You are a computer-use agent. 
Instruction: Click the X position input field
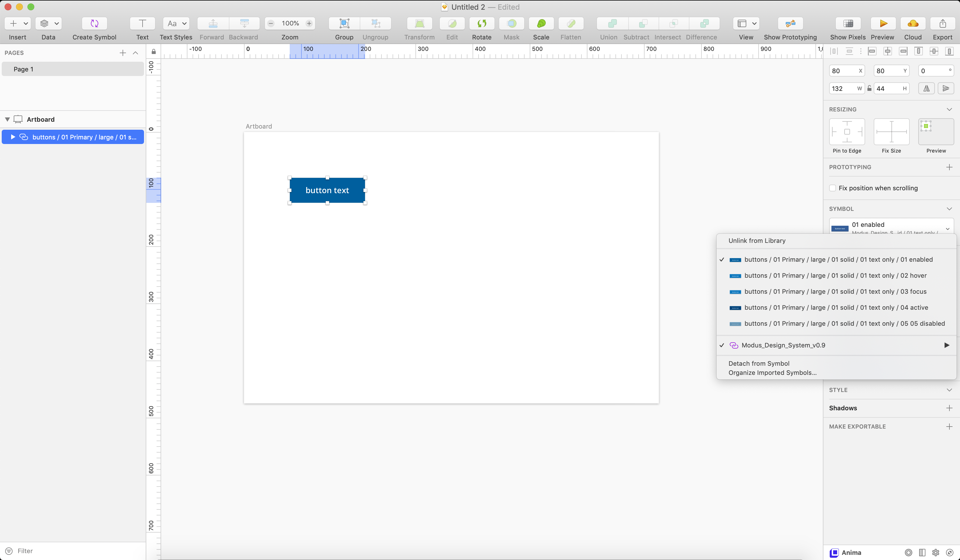pos(843,71)
